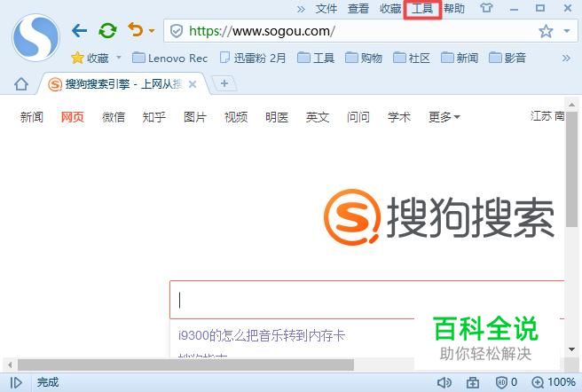
Task: Go to 知乎 search
Action: point(154,117)
